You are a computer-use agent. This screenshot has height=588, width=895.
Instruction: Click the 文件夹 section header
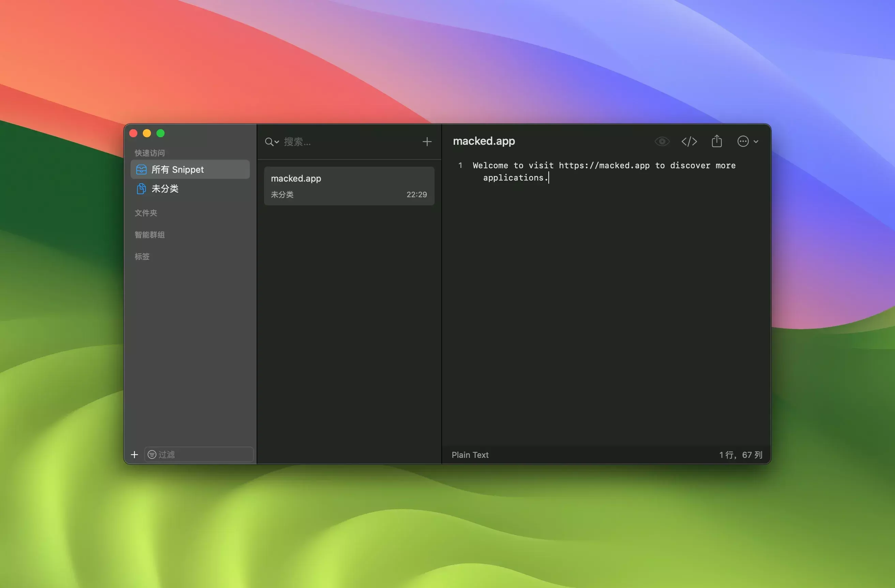146,213
